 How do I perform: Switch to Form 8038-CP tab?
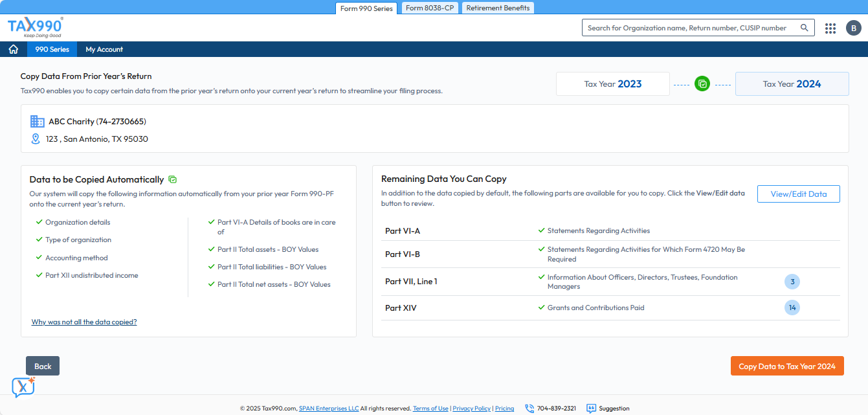click(430, 8)
